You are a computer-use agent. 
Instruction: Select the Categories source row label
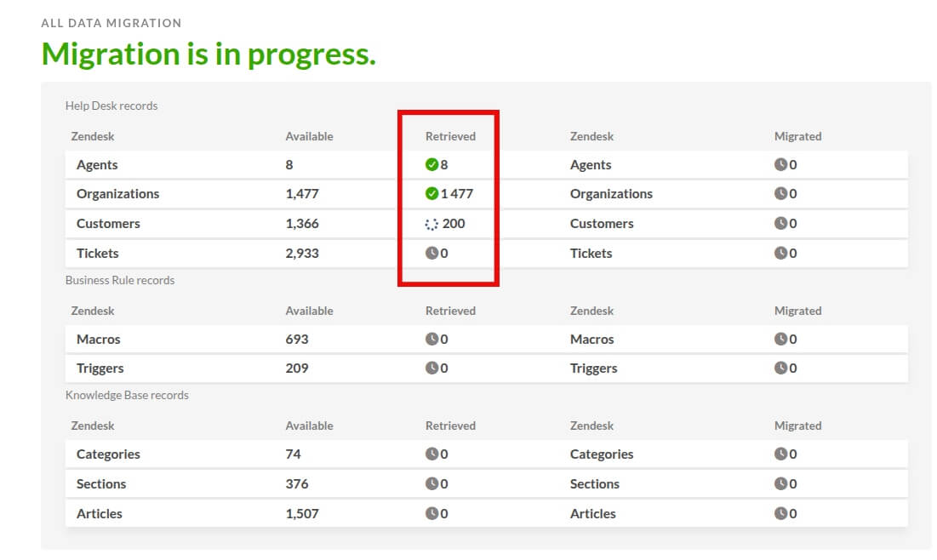coord(108,454)
